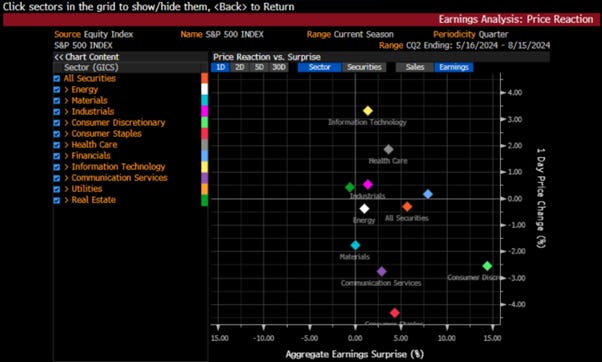Image resolution: width=602 pixels, height=362 pixels.
Task: Click the Health Care gray swatch
Action: (x=205, y=145)
